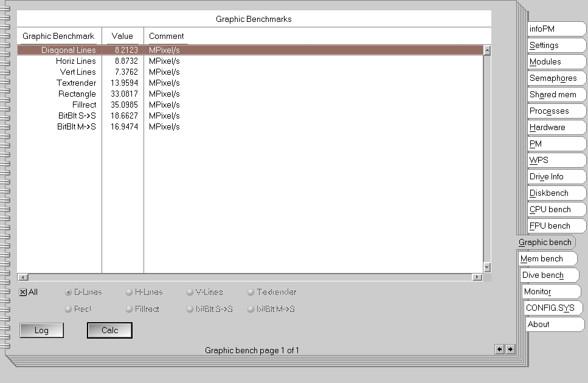Select the D-Lines radio button
588x383 pixels.
(68, 292)
